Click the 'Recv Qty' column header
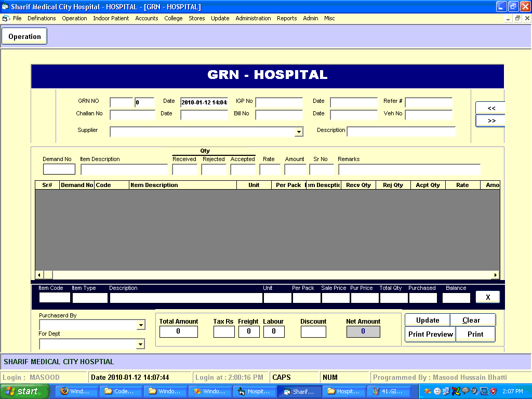 tap(358, 185)
